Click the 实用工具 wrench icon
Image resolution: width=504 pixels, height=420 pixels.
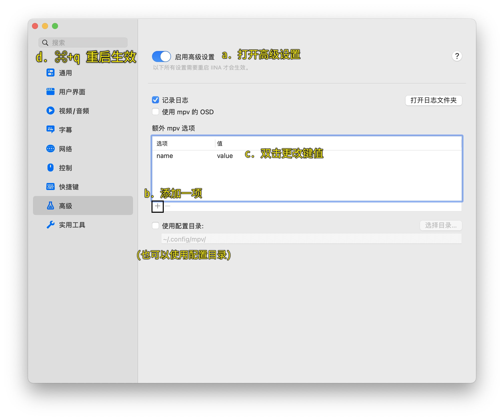(50, 225)
